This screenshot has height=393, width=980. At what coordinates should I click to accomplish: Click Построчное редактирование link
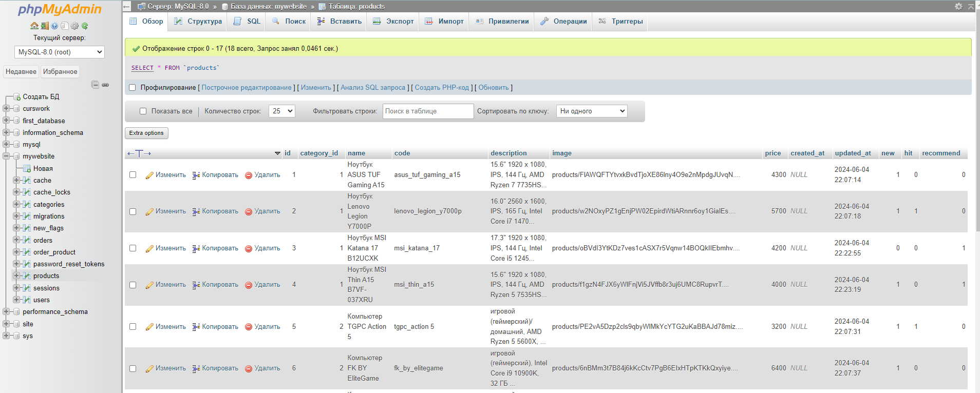click(247, 88)
